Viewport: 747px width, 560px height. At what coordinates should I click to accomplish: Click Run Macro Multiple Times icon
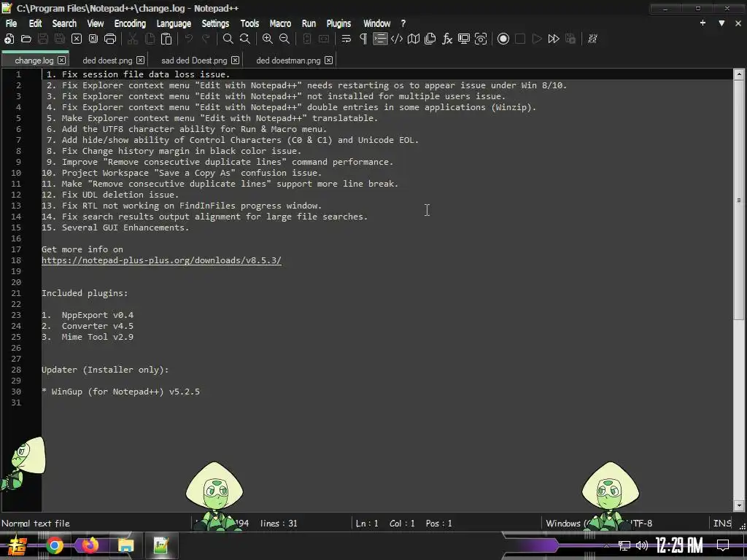coord(554,39)
